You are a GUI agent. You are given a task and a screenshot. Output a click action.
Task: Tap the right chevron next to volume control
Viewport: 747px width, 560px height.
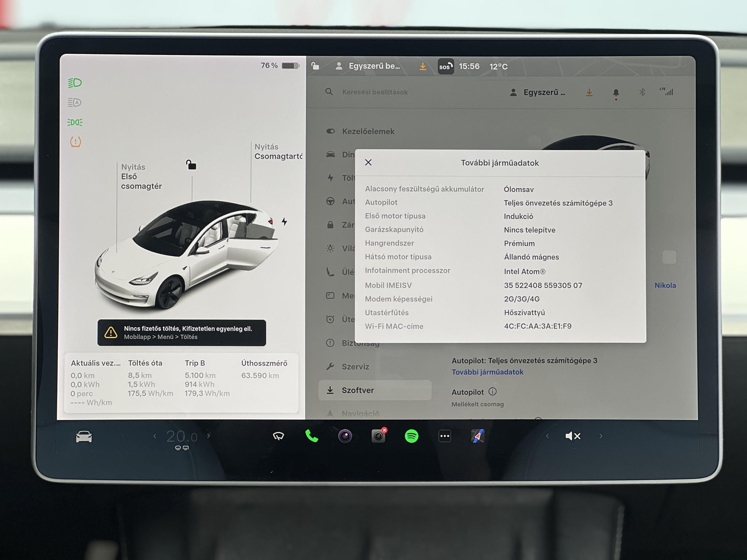point(601,436)
